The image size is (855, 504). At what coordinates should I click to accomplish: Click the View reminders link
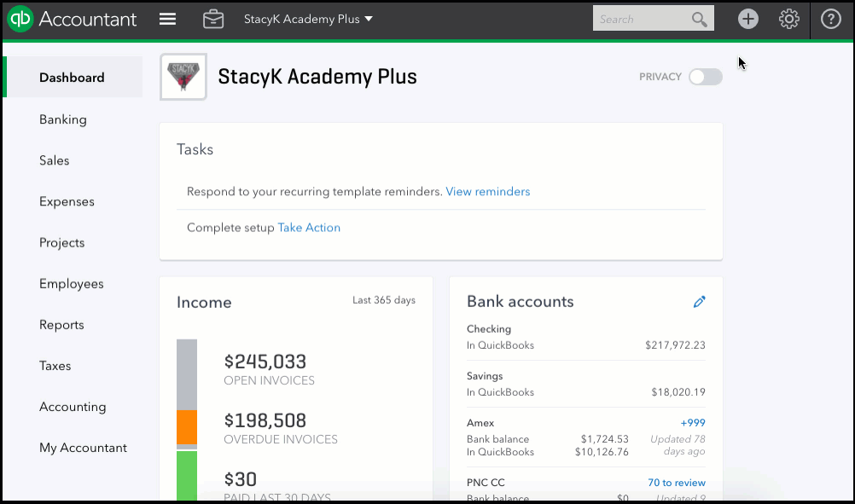pos(487,192)
